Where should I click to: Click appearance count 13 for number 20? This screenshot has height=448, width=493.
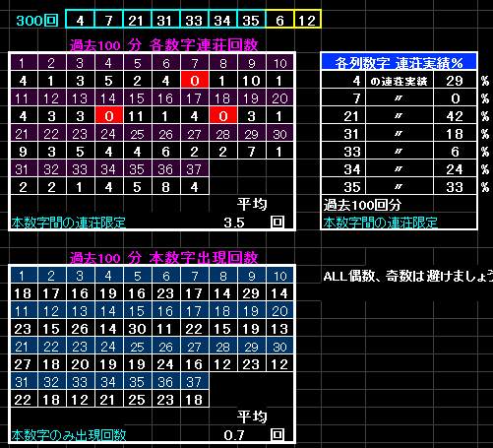[x=279, y=329]
